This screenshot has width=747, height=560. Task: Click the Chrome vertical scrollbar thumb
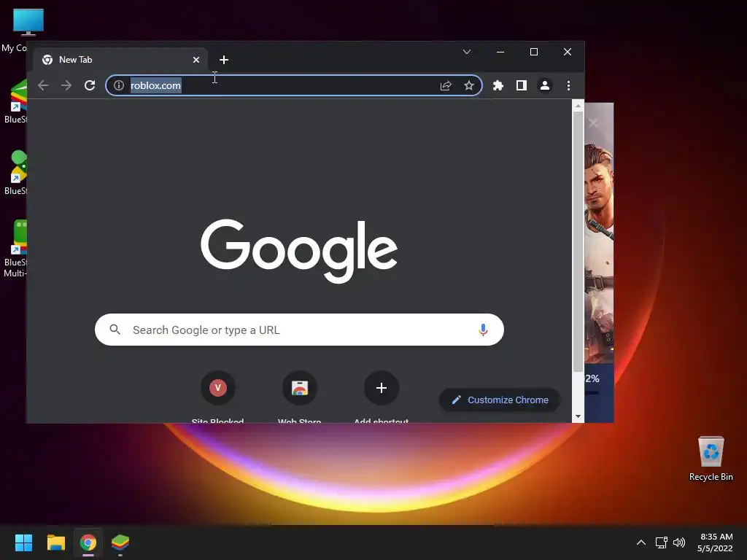(578, 242)
